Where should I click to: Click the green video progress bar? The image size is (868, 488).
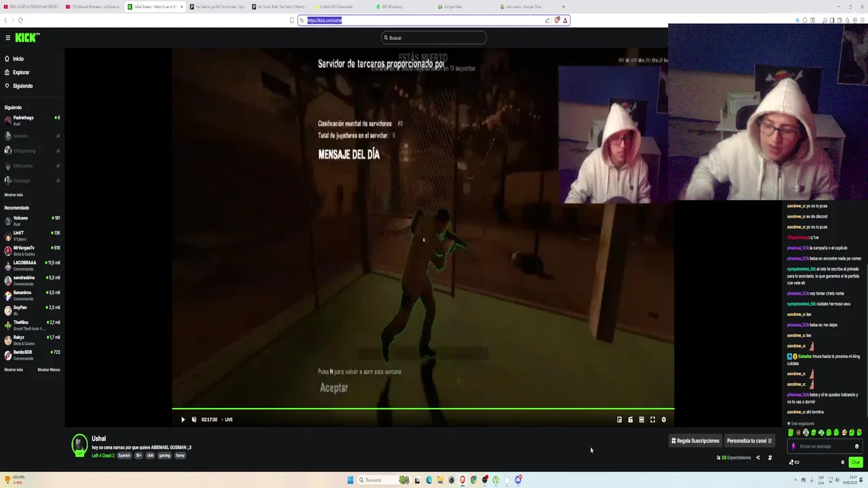[423, 409]
